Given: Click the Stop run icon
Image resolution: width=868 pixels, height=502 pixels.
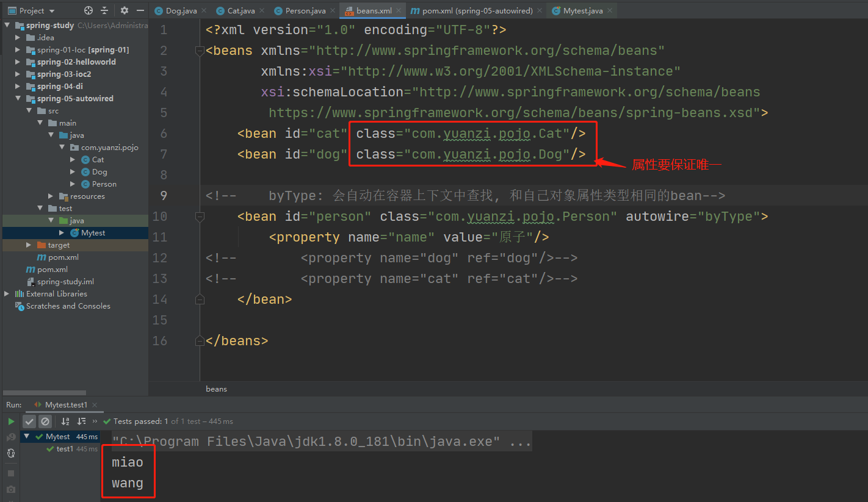Looking at the screenshot, I should (x=11, y=473).
